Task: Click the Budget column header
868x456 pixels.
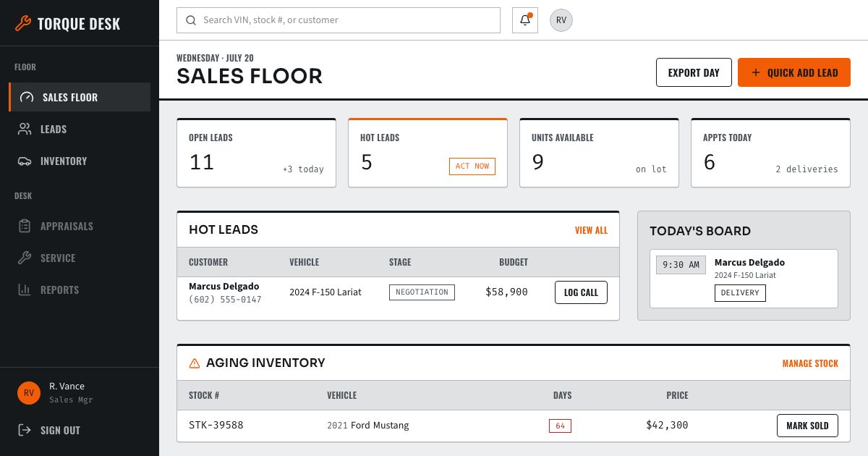Action: pyautogui.click(x=514, y=262)
